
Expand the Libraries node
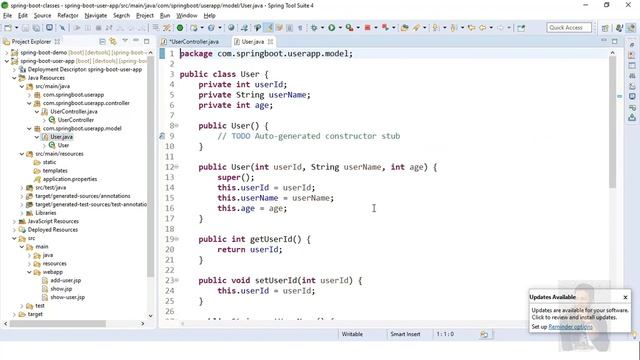[x=22, y=213]
